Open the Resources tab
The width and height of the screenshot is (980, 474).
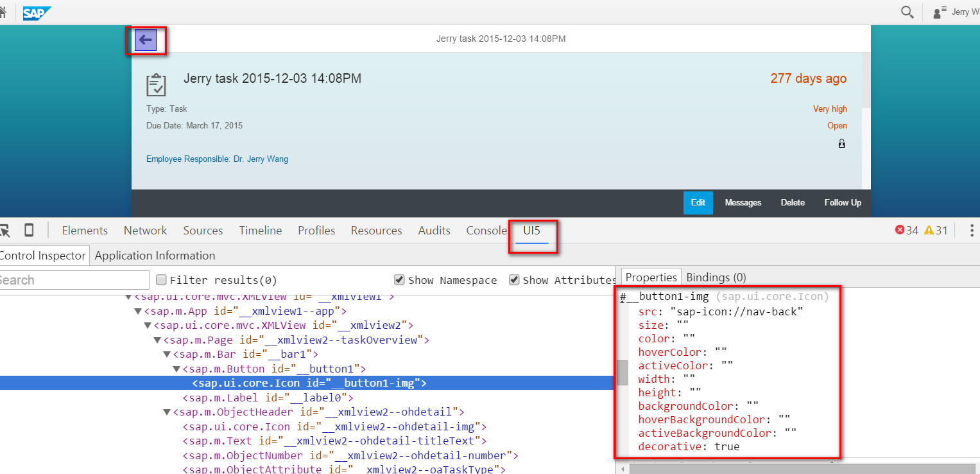376,230
